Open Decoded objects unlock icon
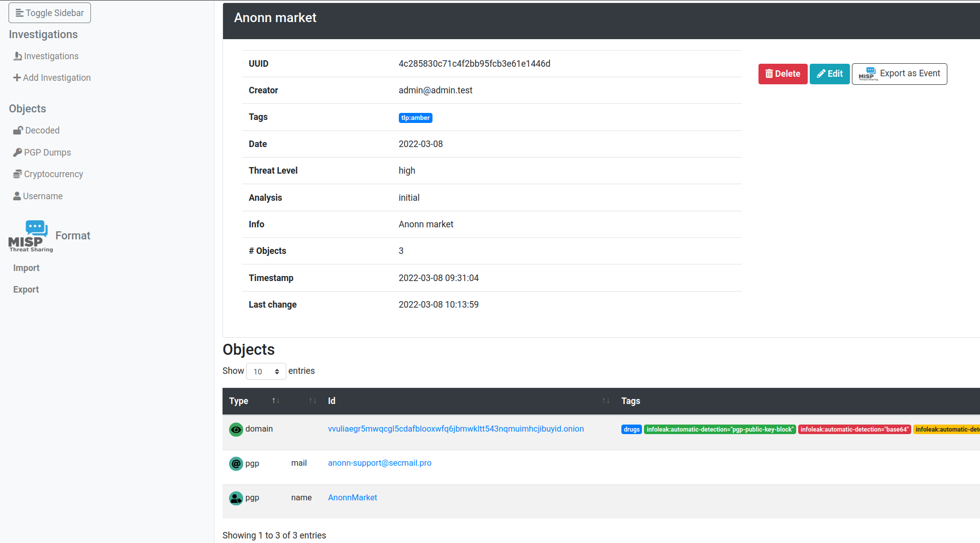The height and width of the screenshot is (543, 980). coord(18,130)
